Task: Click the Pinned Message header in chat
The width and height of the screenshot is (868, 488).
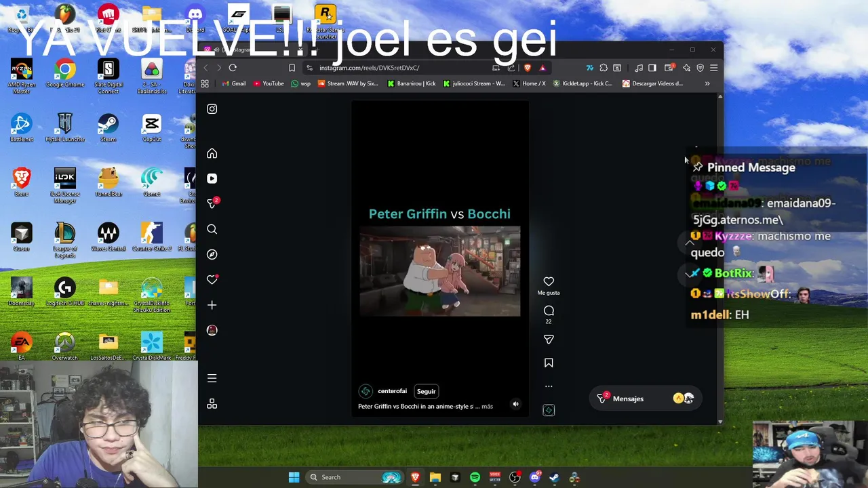Action: pyautogui.click(x=744, y=167)
